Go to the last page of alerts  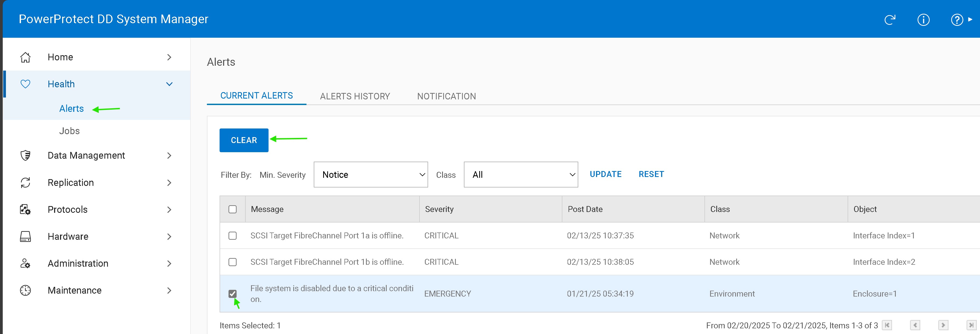972,325
